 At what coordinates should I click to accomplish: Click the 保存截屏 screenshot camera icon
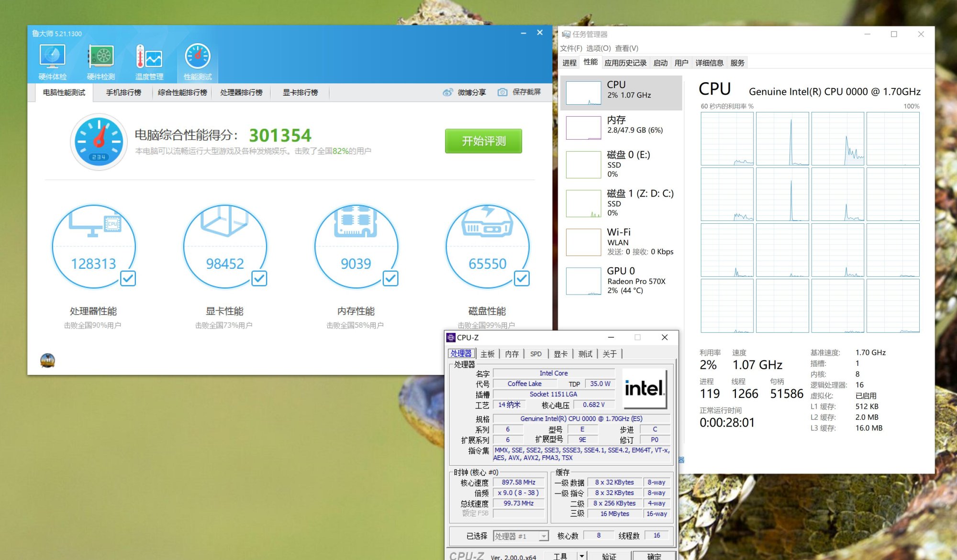point(502,92)
